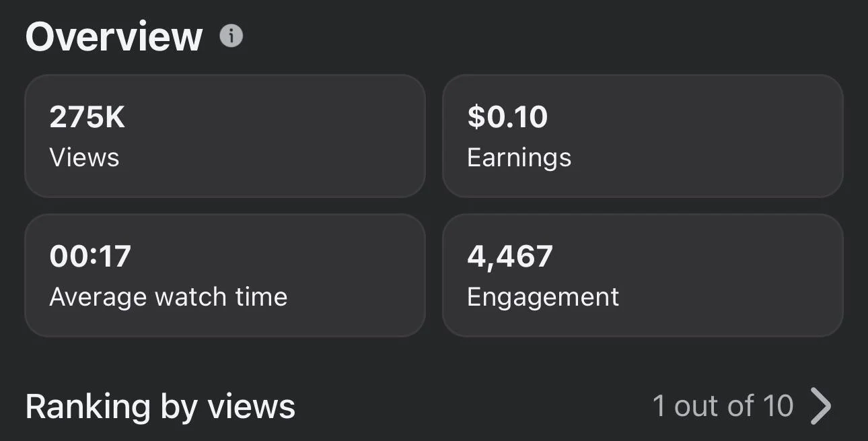Open ranking details with the chevron arrow

[821, 406]
